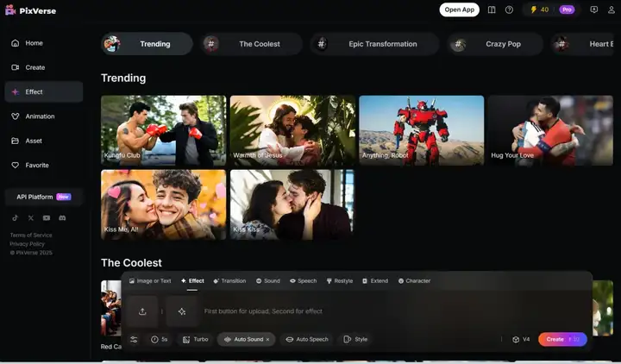This screenshot has width=621, height=364.
Task: Open the YouTube social icon
Action: coord(47,218)
